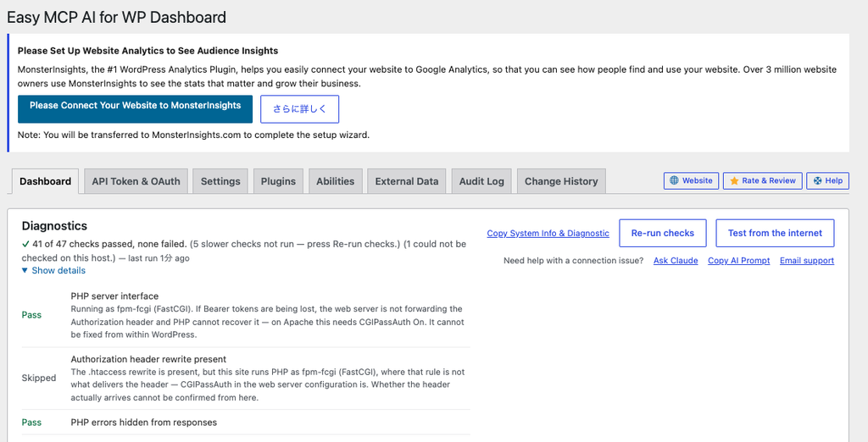Open the Dashboard tab
Viewport: 868px width, 442px height.
point(46,181)
